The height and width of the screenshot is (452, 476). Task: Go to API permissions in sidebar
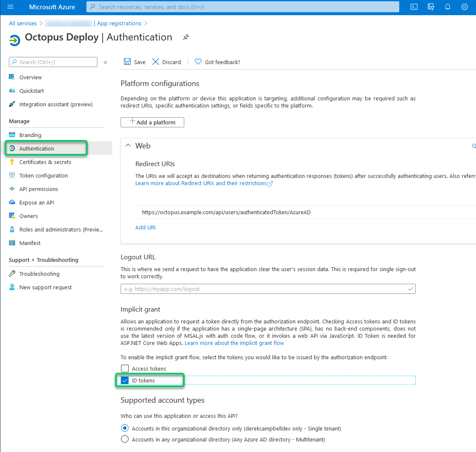39,189
